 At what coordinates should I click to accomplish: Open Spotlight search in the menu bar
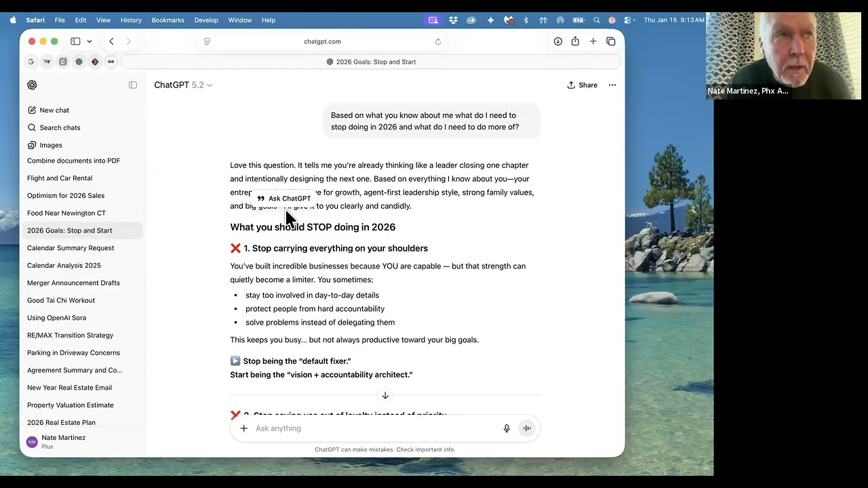(597, 20)
